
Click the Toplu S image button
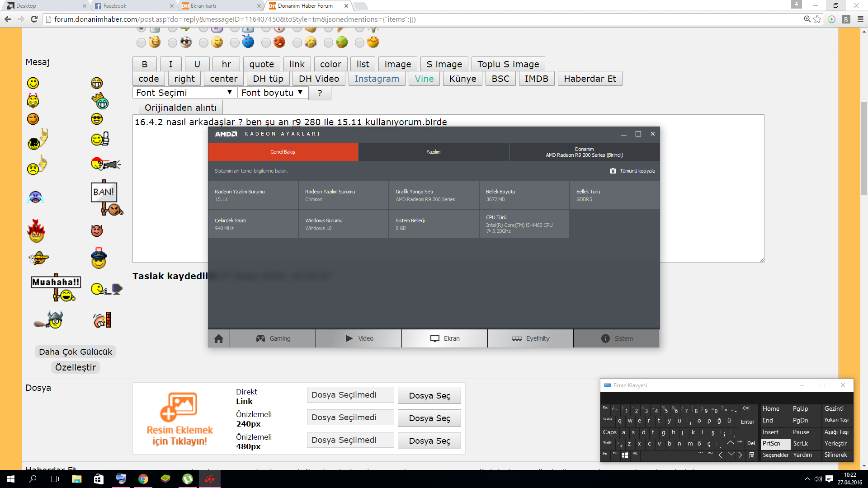(508, 64)
